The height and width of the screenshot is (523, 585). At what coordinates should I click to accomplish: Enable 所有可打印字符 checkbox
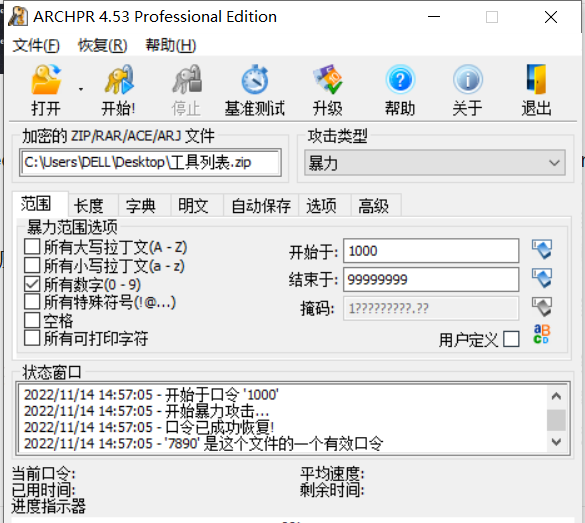pyautogui.click(x=32, y=338)
